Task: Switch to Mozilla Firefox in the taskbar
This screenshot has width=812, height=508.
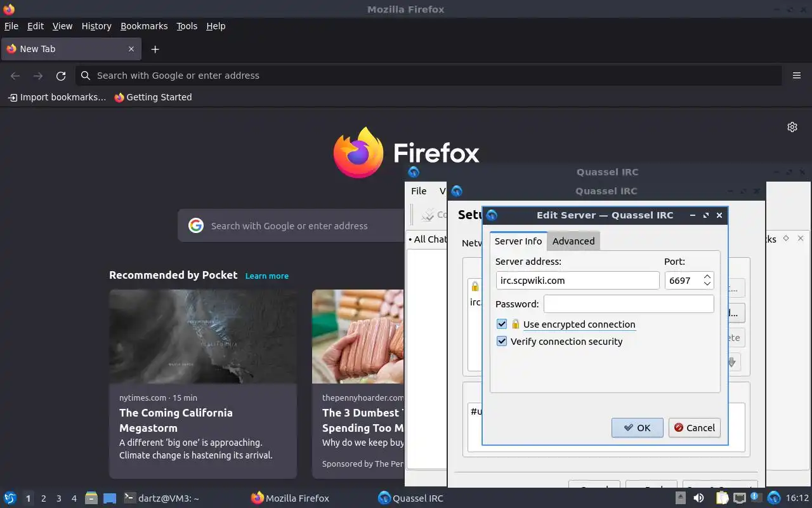Action: tap(291, 498)
